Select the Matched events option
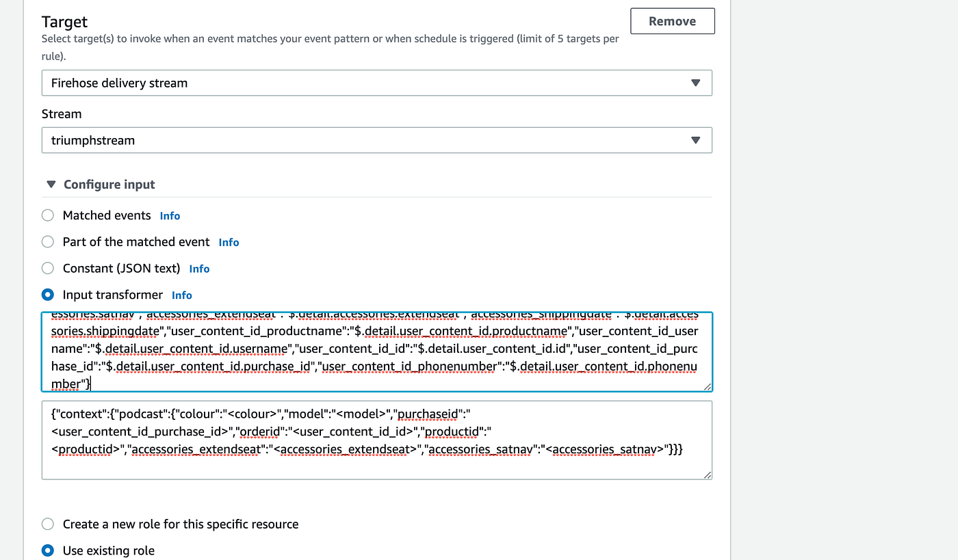The width and height of the screenshot is (958, 560). click(47, 215)
